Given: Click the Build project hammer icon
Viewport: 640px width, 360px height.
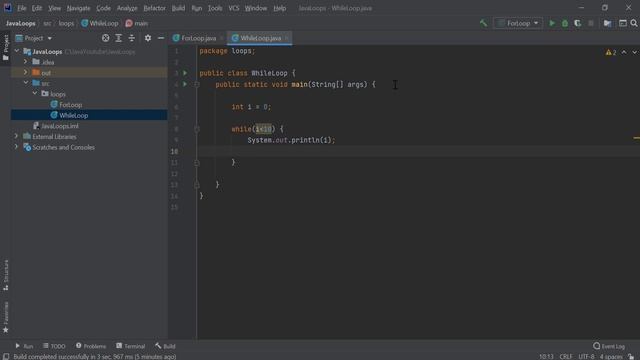Looking at the screenshot, I should point(483,23).
